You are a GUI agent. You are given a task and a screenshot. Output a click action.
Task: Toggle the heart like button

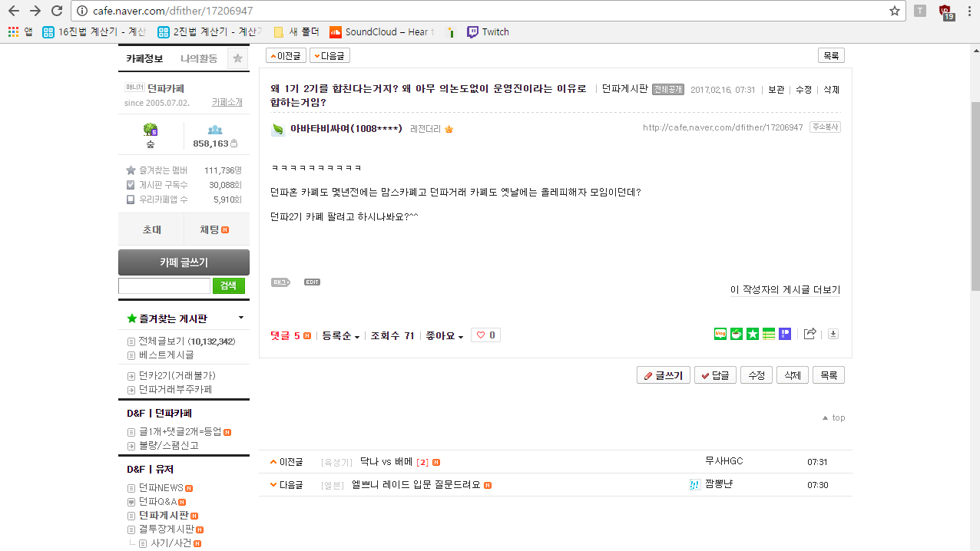pyautogui.click(x=485, y=335)
